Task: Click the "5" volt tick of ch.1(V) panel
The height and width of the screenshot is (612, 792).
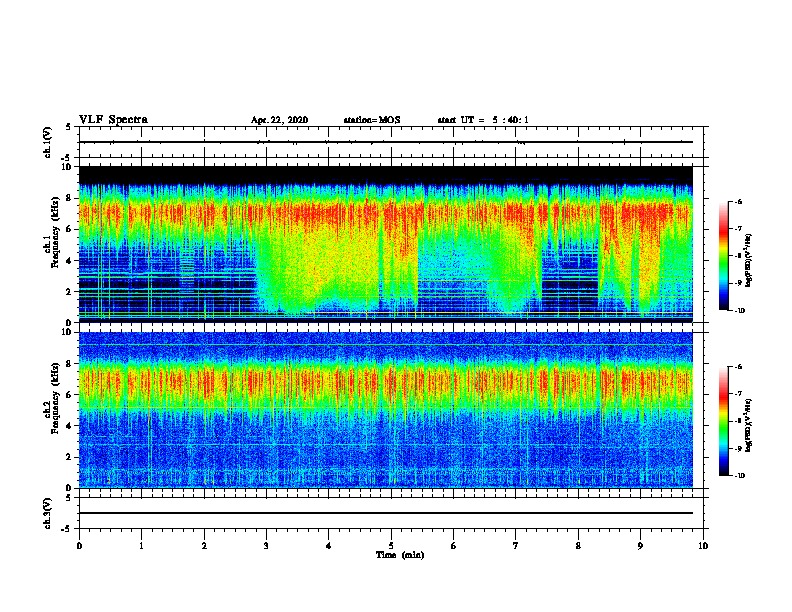Action: (69, 127)
